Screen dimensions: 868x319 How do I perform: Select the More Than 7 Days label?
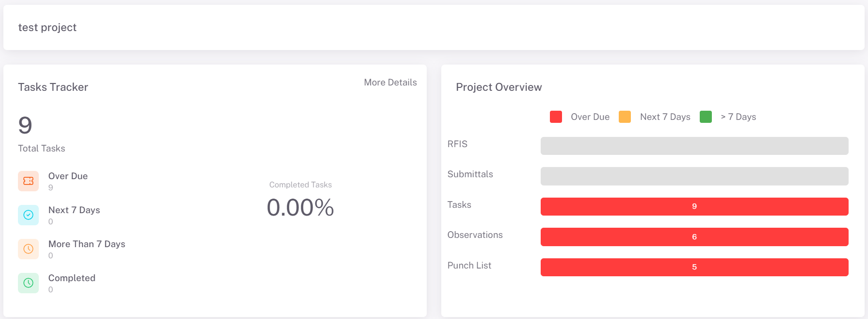87,244
